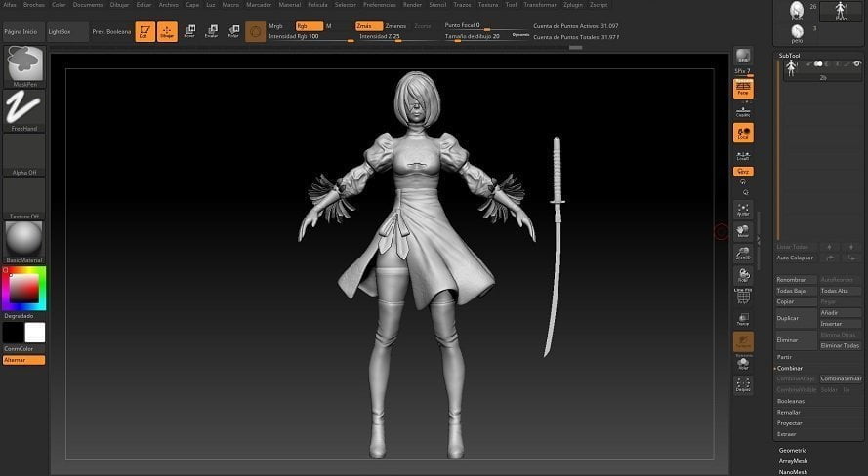The image size is (868, 476).
Task: Select the Rotar (Rotate) gizmo icon
Action: (233, 31)
